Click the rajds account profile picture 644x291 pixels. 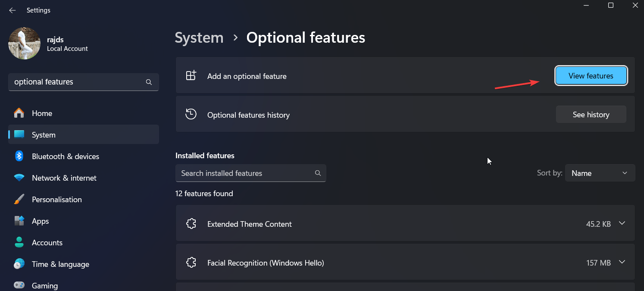(x=24, y=43)
